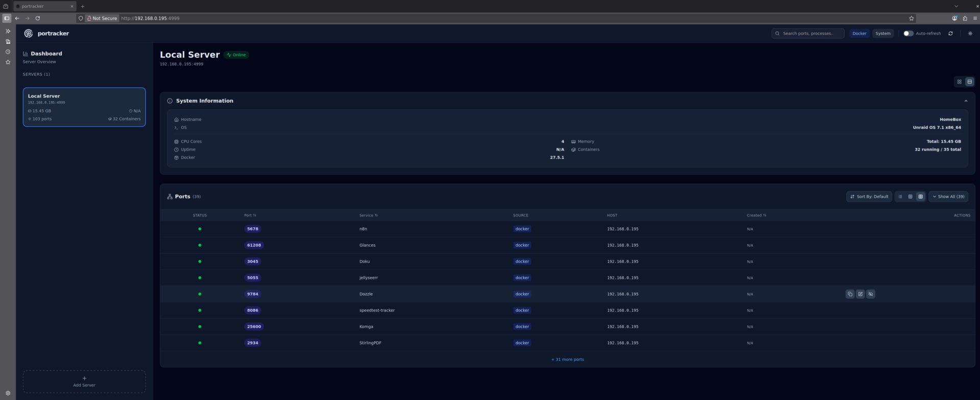Edit note for Dozzle port

(x=860, y=294)
